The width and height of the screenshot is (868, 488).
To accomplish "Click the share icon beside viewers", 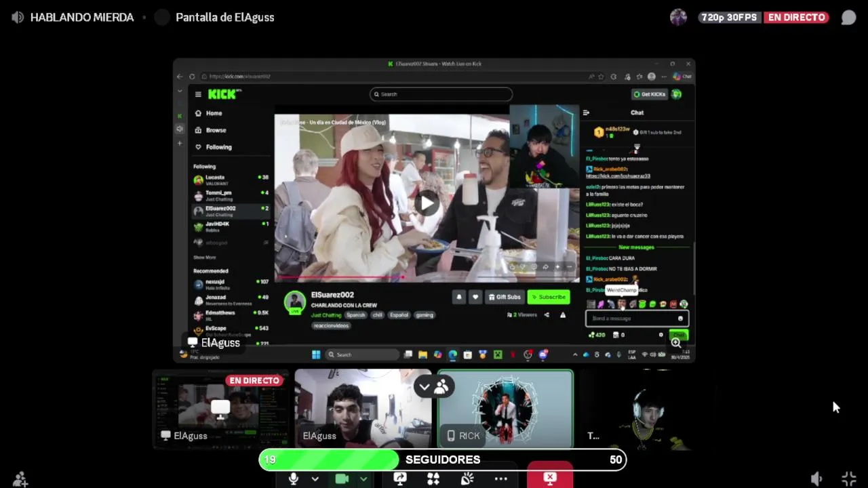I will (547, 315).
